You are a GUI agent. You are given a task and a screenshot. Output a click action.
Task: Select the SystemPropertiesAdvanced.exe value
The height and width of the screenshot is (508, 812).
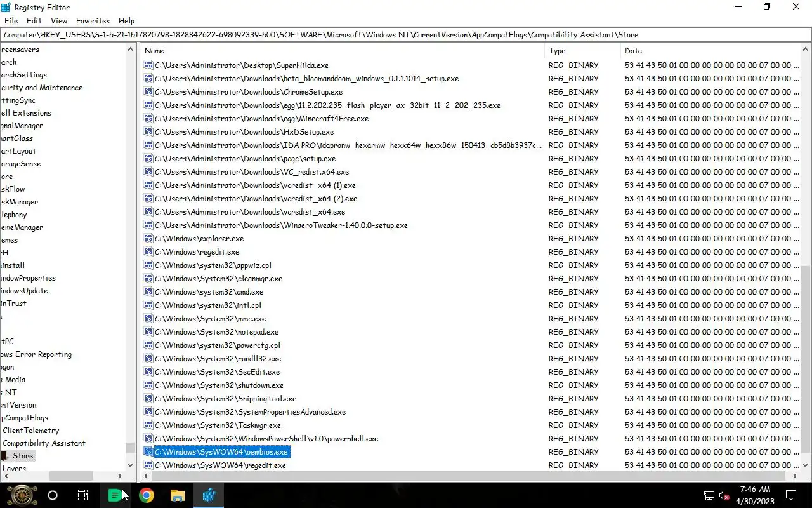250,412
